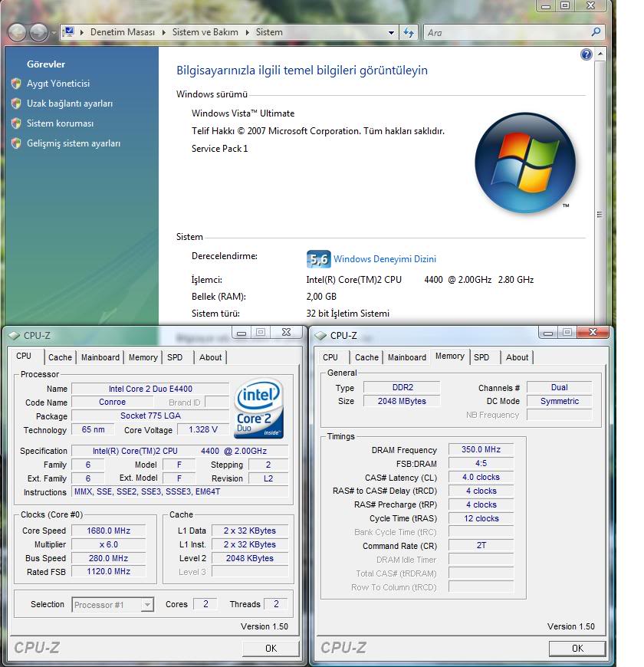Click the DRAM Frequency value 350.0 MHz
This screenshot has width=644, height=667.
(x=481, y=449)
